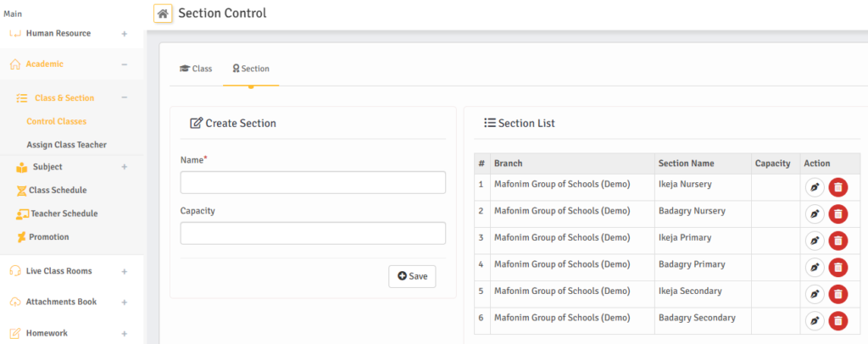Click into the Capacity input field

pos(313,234)
